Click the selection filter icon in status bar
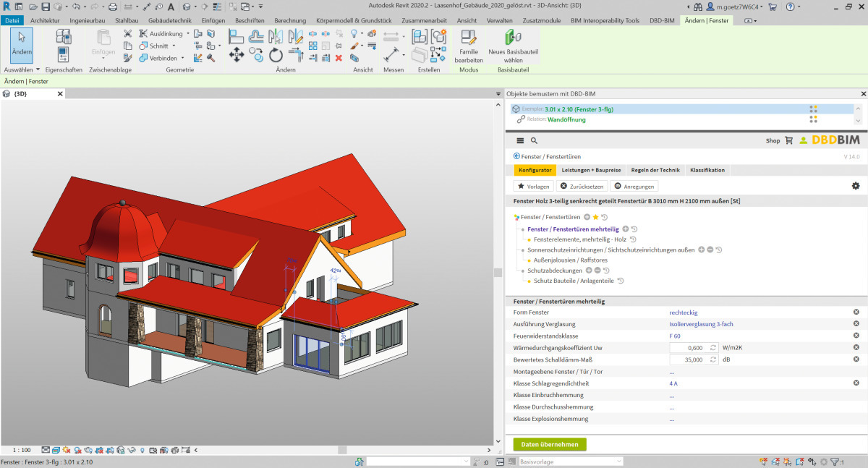 click(834, 461)
